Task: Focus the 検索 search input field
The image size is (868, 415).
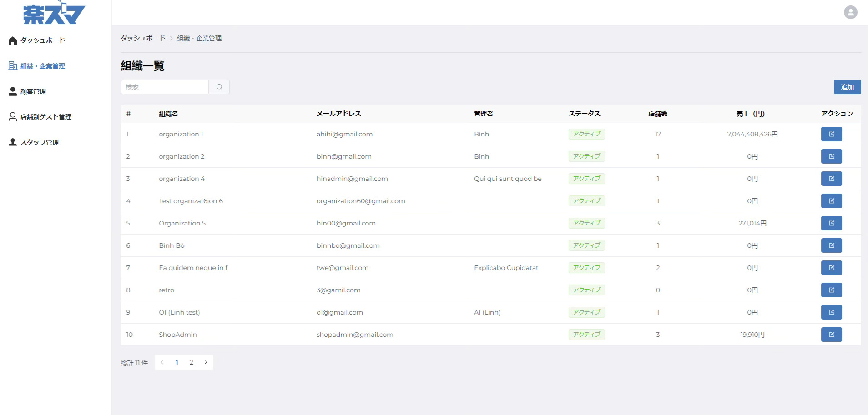Action: click(x=165, y=87)
